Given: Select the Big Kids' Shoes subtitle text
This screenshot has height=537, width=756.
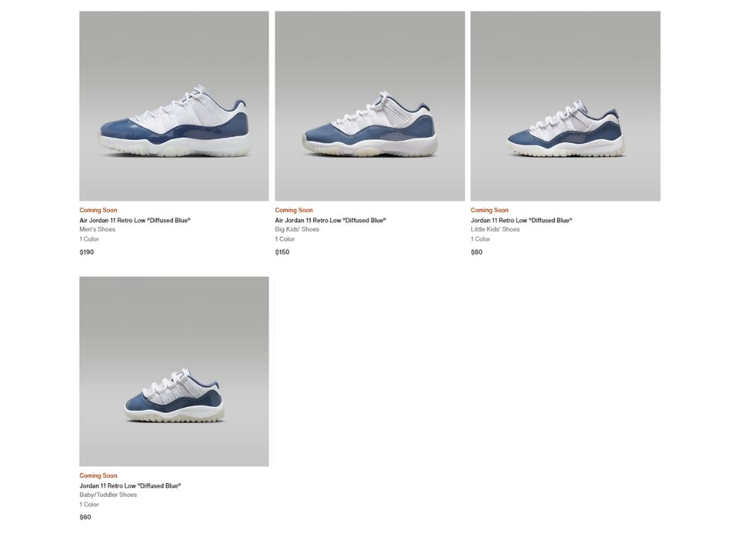Looking at the screenshot, I should tap(297, 230).
